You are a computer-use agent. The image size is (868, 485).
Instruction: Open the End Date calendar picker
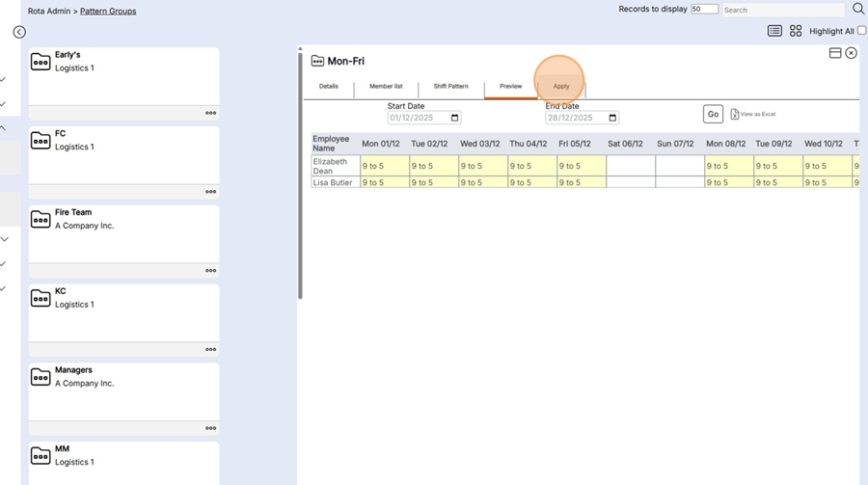[612, 118]
